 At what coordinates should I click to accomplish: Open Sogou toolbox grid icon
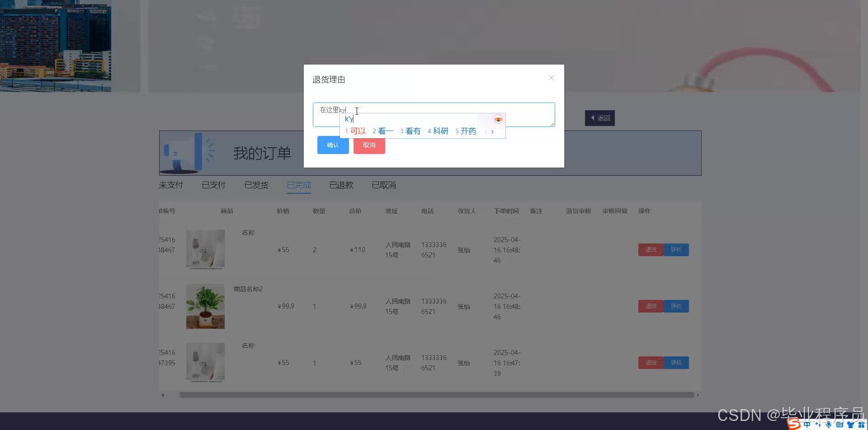[x=861, y=425]
